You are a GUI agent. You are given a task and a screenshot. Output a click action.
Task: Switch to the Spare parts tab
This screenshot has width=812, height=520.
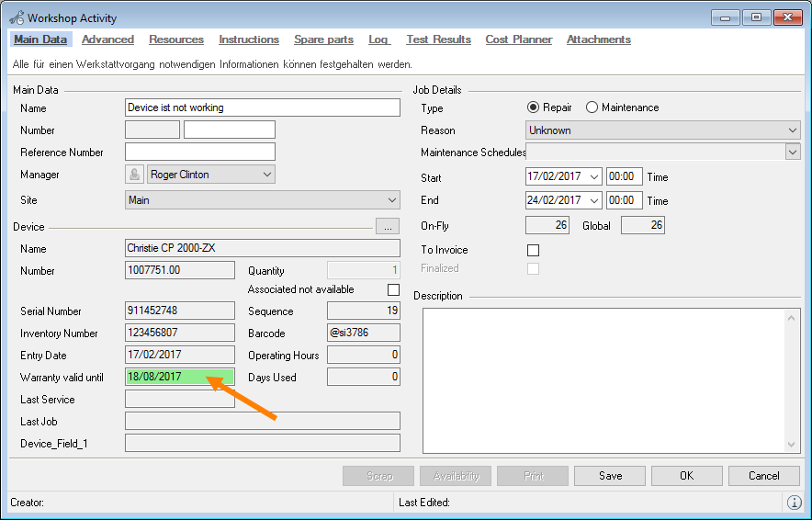point(323,40)
